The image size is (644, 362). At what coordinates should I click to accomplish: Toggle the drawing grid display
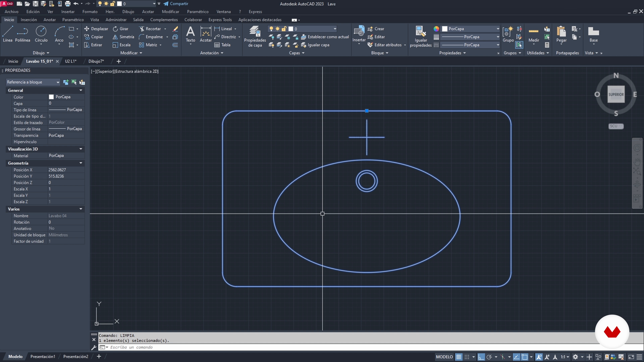point(459,357)
